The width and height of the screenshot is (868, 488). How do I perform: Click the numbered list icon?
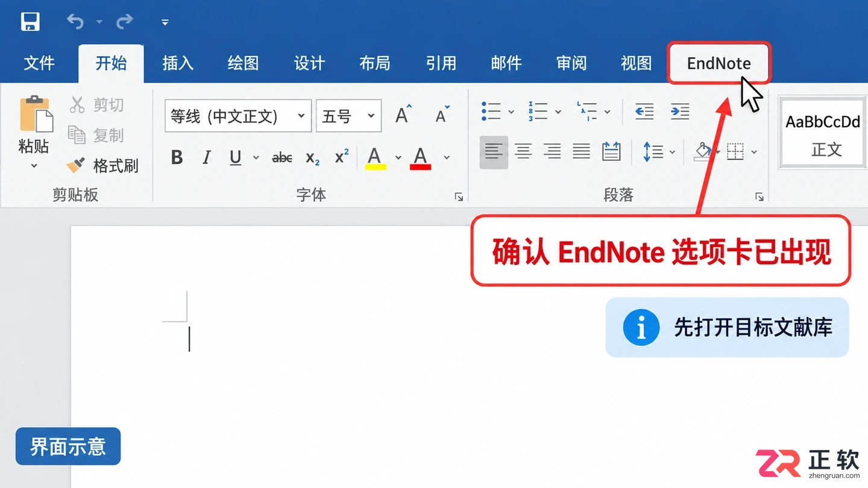coord(538,111)
